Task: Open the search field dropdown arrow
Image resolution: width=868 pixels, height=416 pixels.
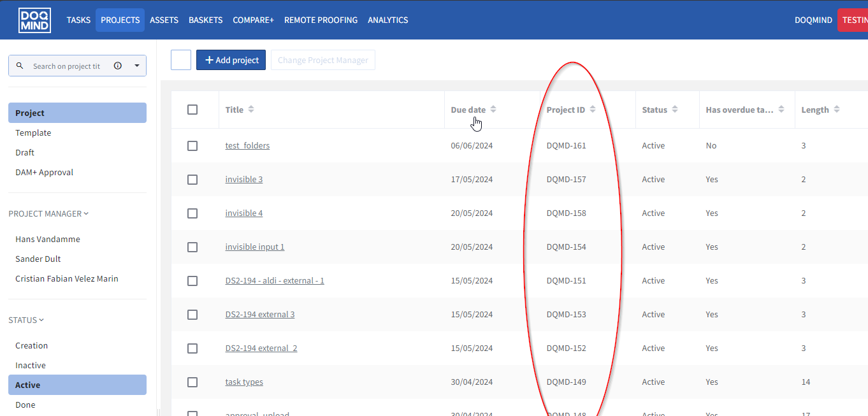Action: [x=137, y=66]
